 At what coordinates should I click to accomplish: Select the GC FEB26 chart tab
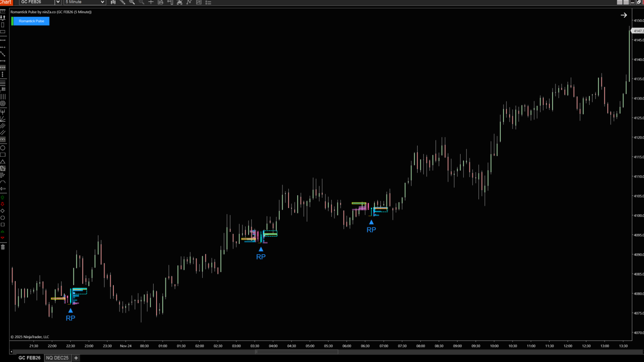pos(29,358)
